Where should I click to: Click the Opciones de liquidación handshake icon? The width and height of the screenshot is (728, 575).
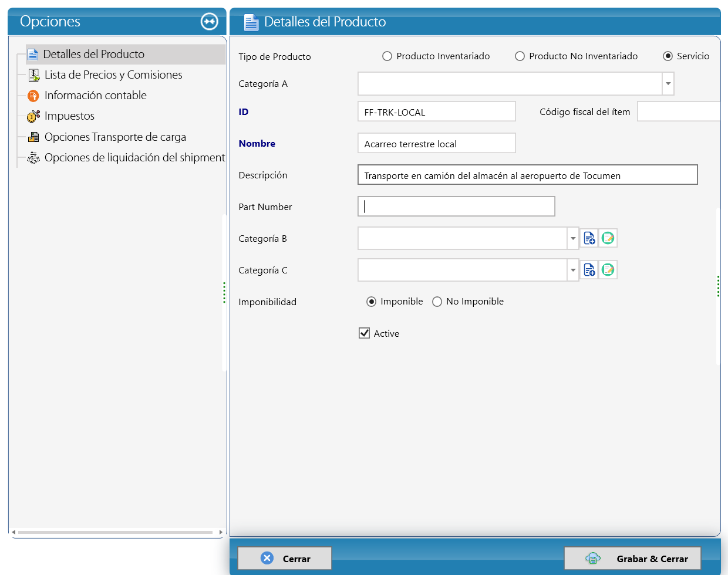point(33,158)
